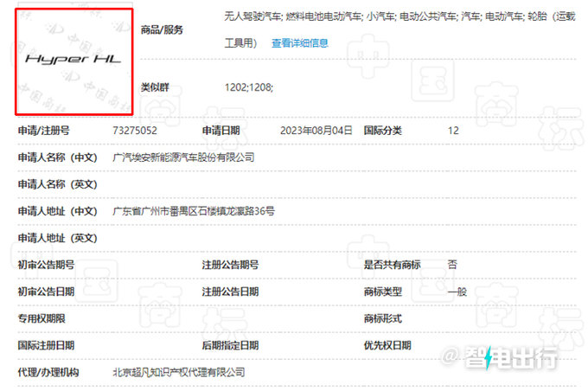Click the 后期指定日期 label
588x391 pixels.
click(230, 345)
